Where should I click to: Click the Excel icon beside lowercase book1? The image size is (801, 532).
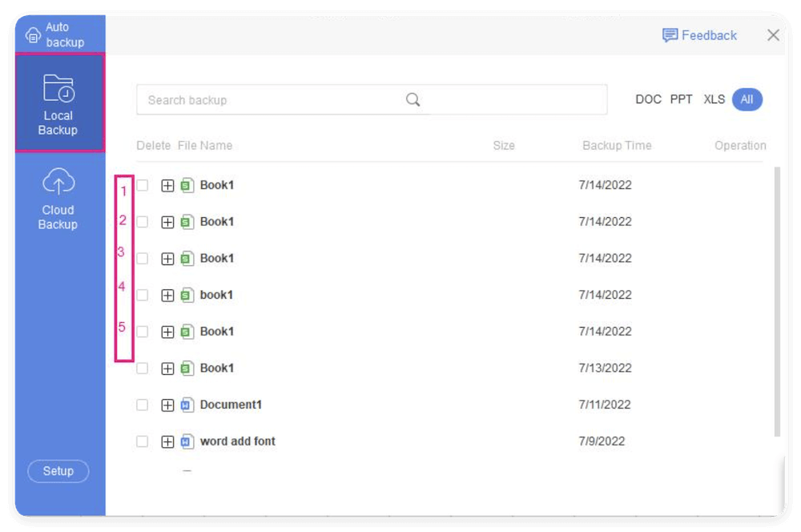click(187, 295)
